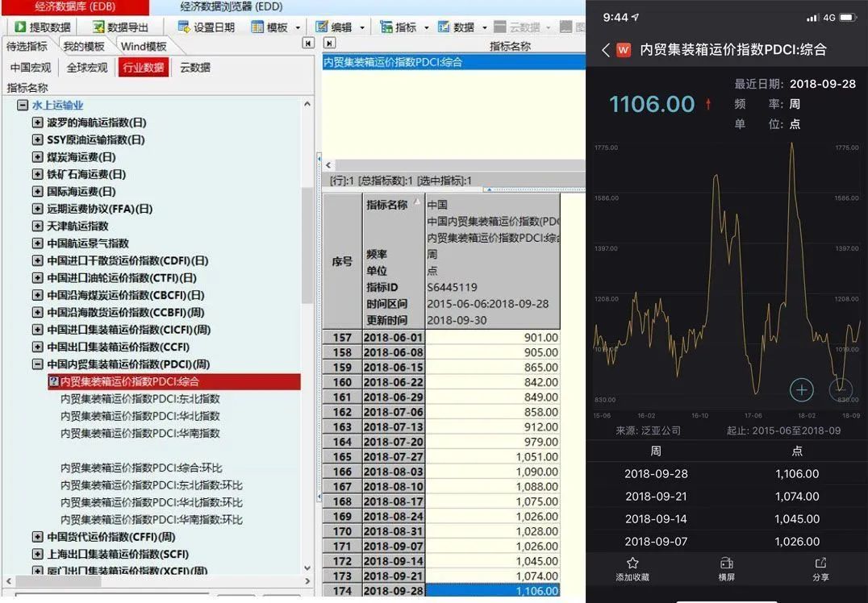Tap the back arrow beside 内贸集装箱运价指数PDCI
This screenshot has width=868, height=603.
pyautogui.click(x=605, y=49)
